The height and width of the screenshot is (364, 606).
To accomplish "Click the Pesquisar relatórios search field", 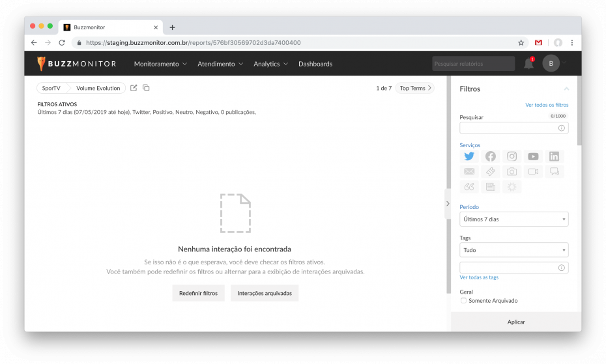I will click(474, 64).
